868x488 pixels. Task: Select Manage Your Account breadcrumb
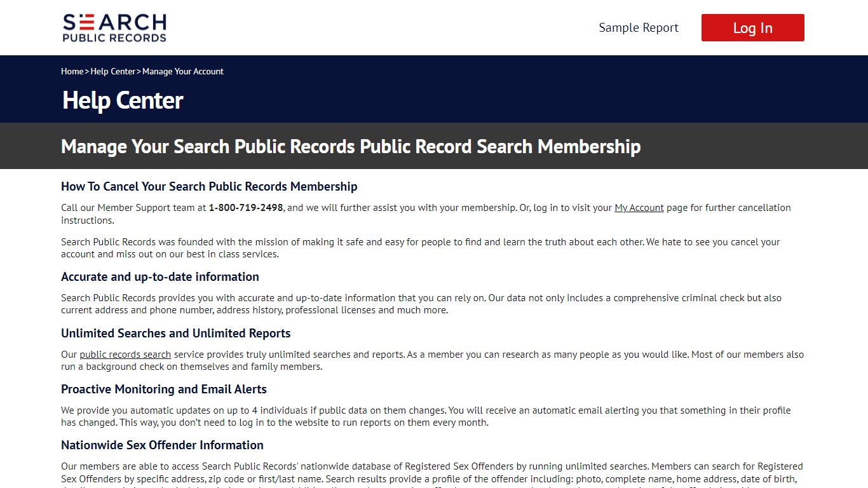(x=183, y=71)
